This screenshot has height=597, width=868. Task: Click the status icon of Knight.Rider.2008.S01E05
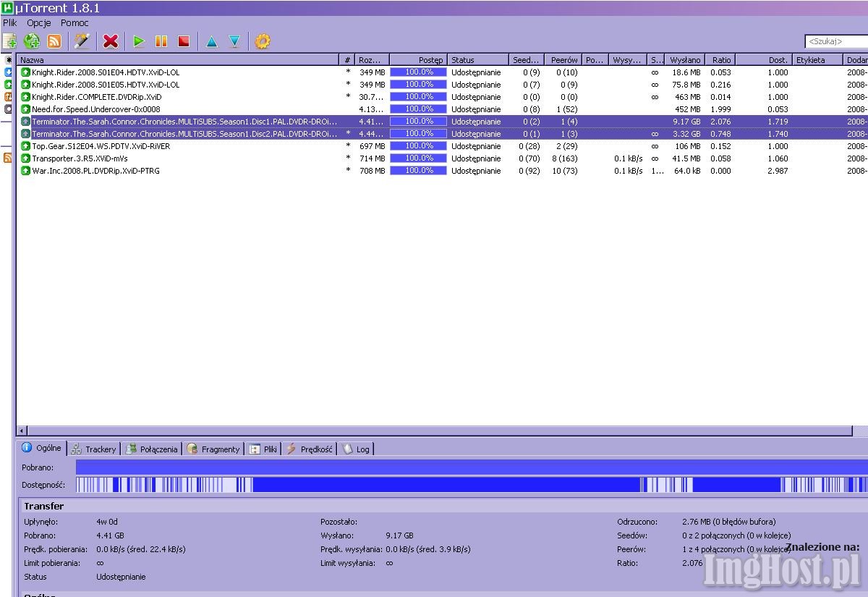(25, 85)
